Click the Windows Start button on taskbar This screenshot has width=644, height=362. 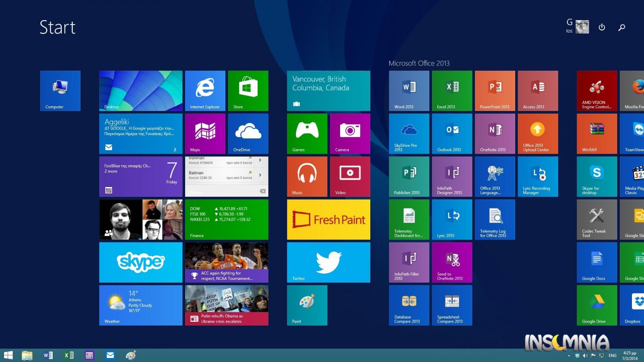(8, 355)
